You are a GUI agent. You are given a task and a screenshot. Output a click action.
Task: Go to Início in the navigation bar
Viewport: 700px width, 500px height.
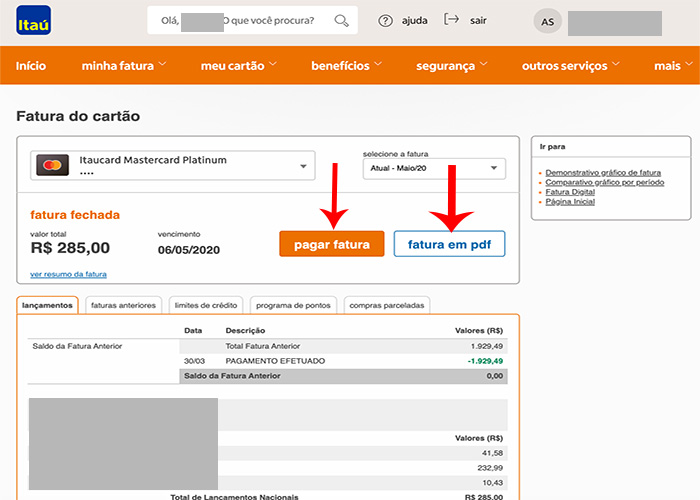[31, 66]
